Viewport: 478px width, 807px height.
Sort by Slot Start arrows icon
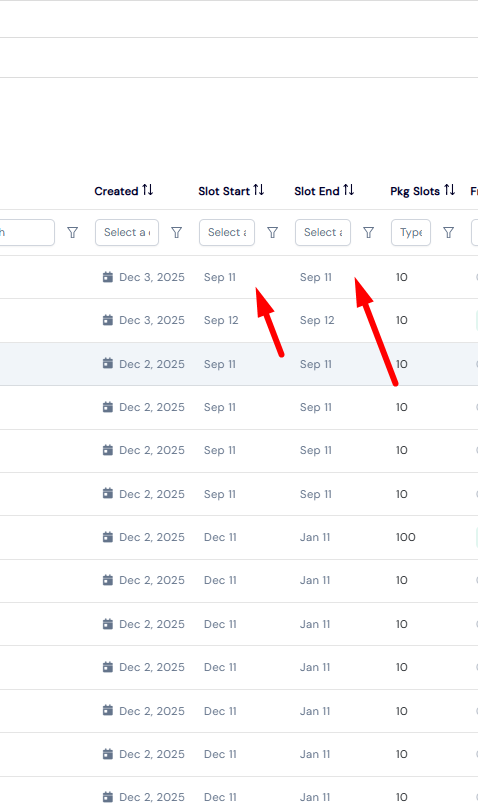pos(259,190)
